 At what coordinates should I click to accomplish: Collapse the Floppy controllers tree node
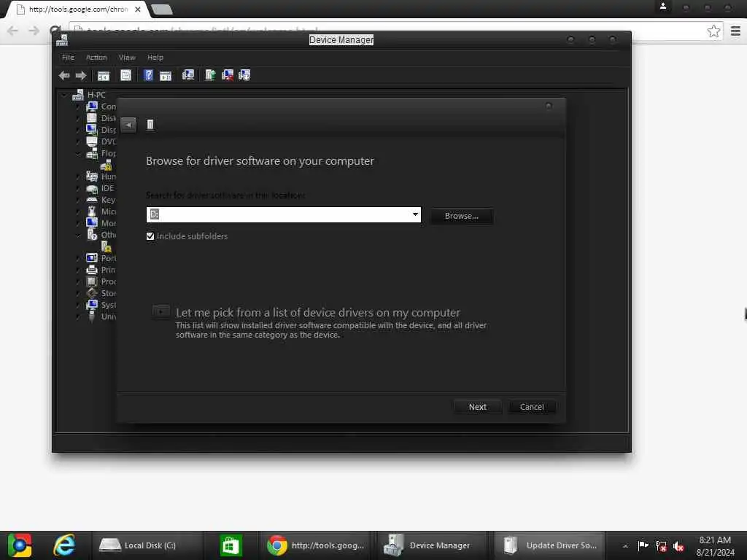tap(79, 153)
